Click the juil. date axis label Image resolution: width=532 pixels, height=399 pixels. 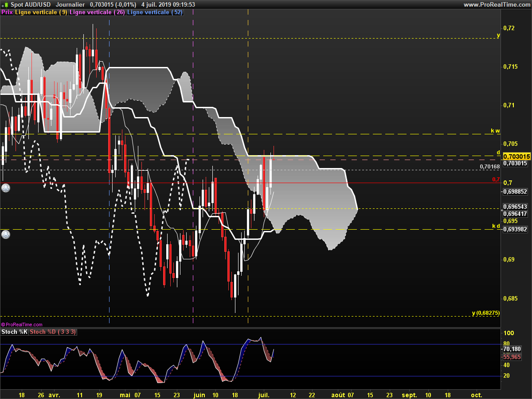(264, 395)
